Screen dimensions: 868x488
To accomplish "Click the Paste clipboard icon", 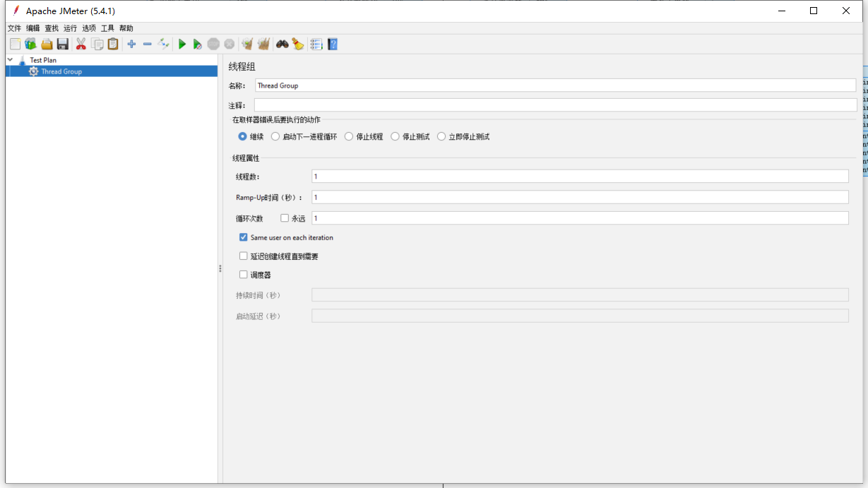I will tap(113, 44).
